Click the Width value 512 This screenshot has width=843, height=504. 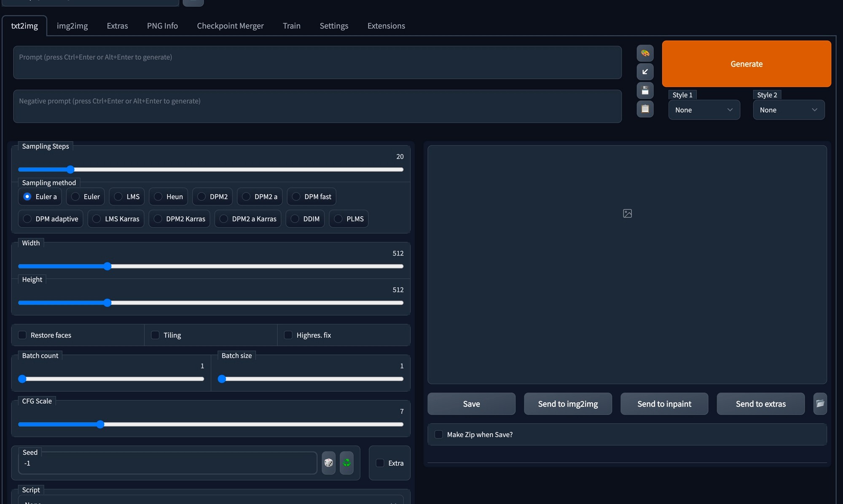pyautogui.click(x=398, y=253)
